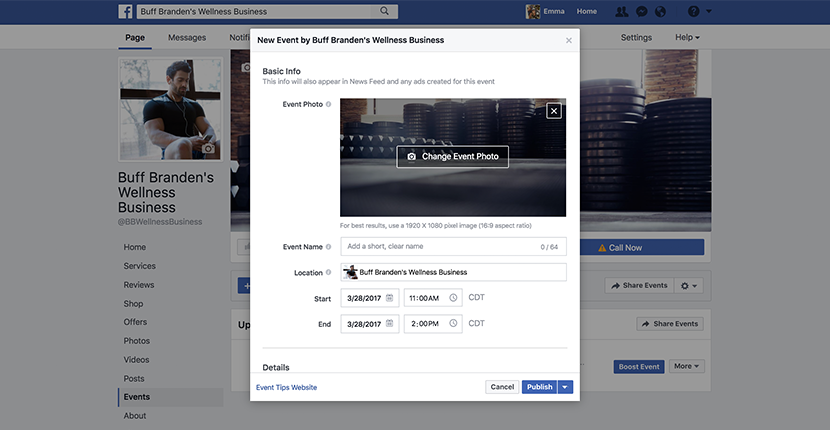Viewport: 830px width, 430px height.
Task: Open the start date calendar icon
Action: click(x=390, y=298)
